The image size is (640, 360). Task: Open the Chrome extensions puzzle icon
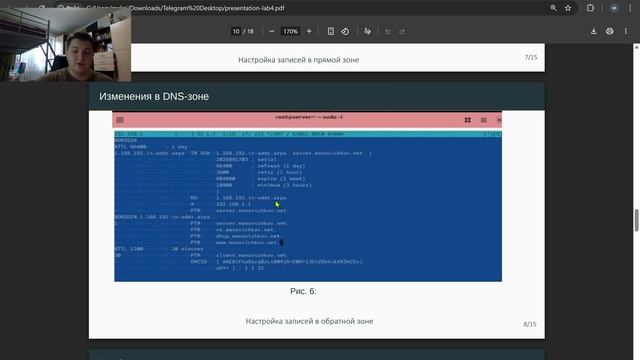590,8
